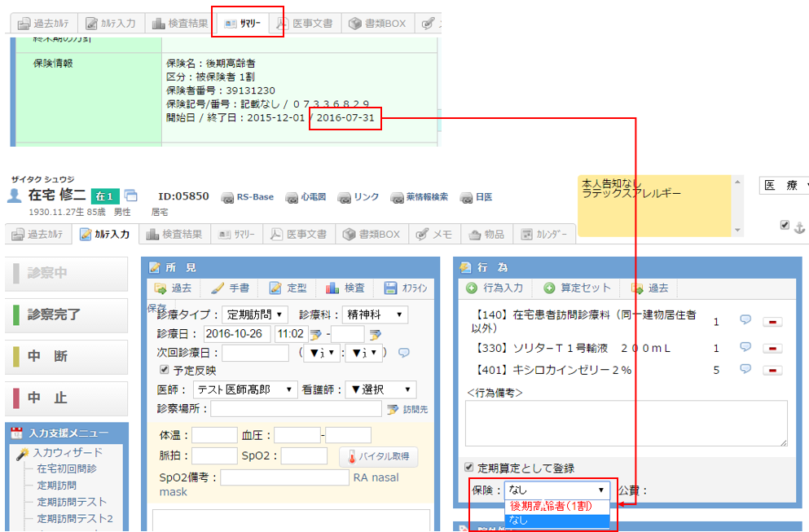Image resolution: width=809 pixels, height=532 pixels.
Task: Open the 日医 link
Action: [477, 197]
